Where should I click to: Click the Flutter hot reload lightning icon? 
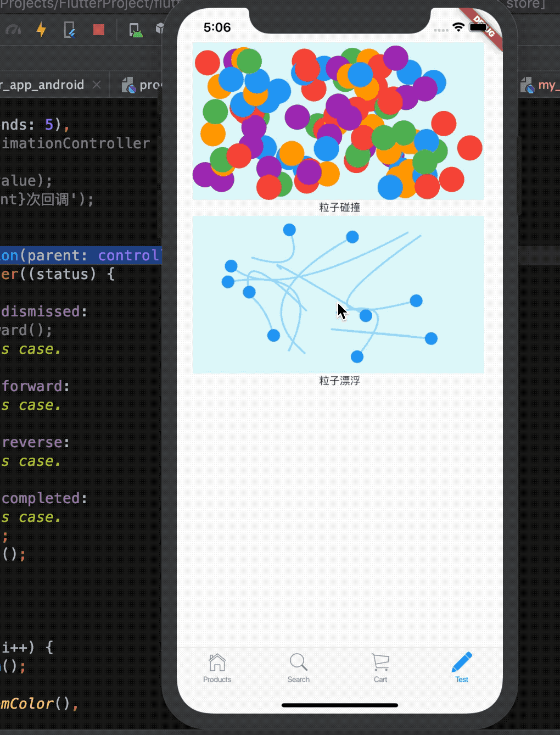pos(41,29)
